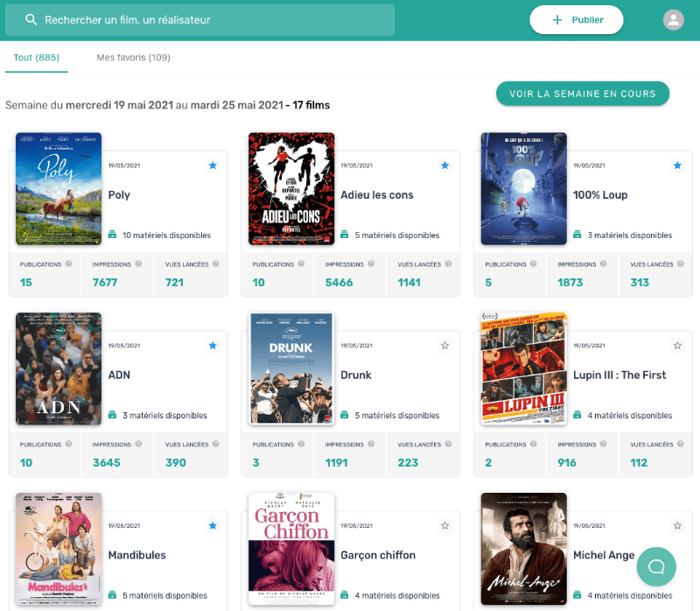
Task: Show help for Drunk Impressions stat
Action: [x=371, y=444]
